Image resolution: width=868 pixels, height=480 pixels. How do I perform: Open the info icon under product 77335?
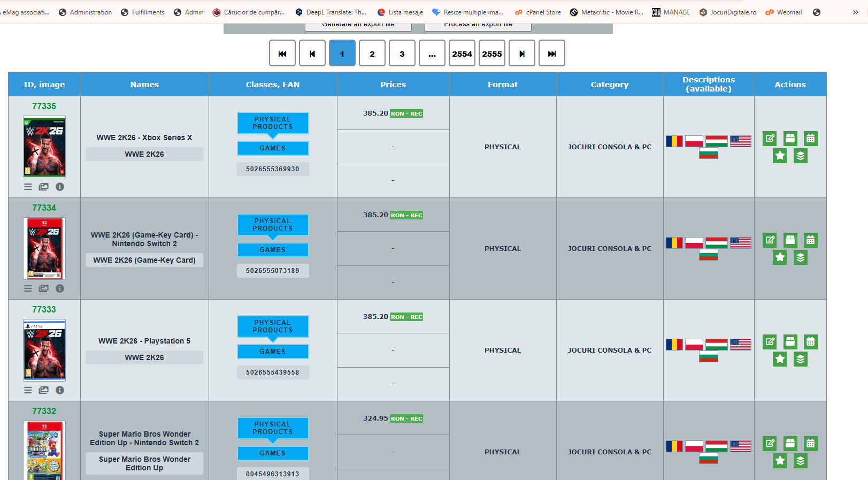pos(60,187)
